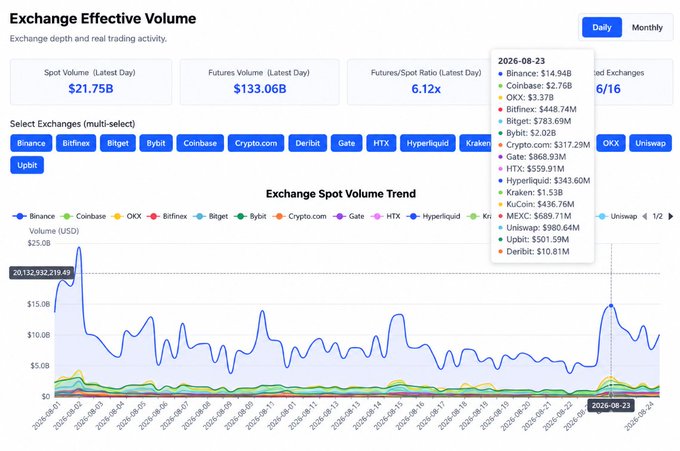Click the 1/2 legend page indicator
This screenshot has width=680, height=451.
coord(657,216)
